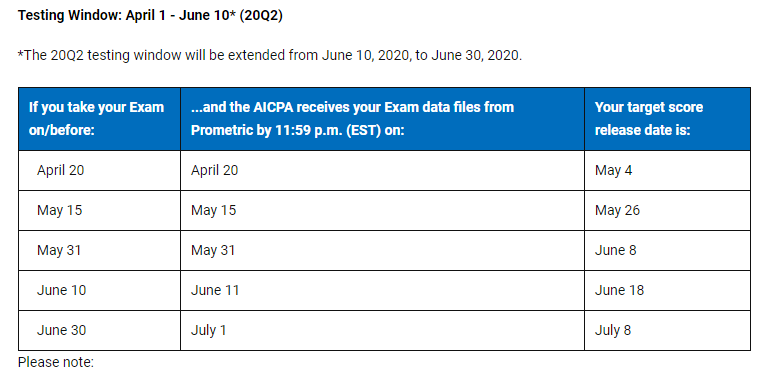Click May 31 in the Prometric column
The height and width of the screenshot is (374, 772).
[x=383, y=250]
